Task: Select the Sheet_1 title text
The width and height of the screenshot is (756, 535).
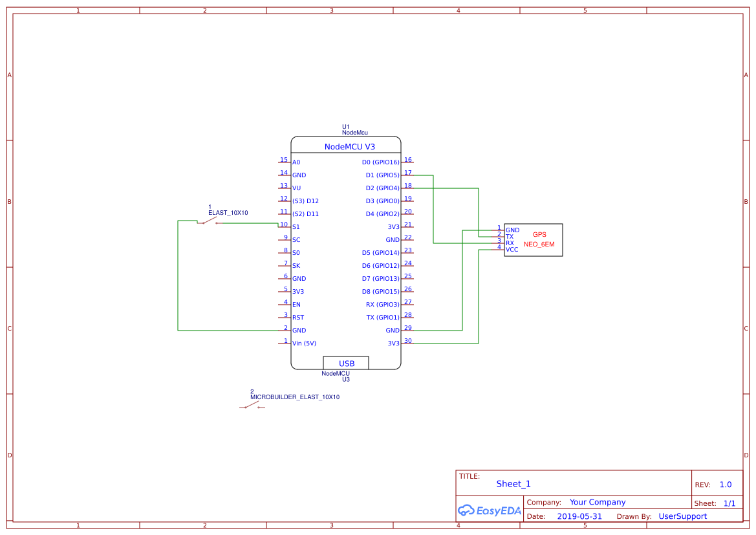Action: [513, 483]
